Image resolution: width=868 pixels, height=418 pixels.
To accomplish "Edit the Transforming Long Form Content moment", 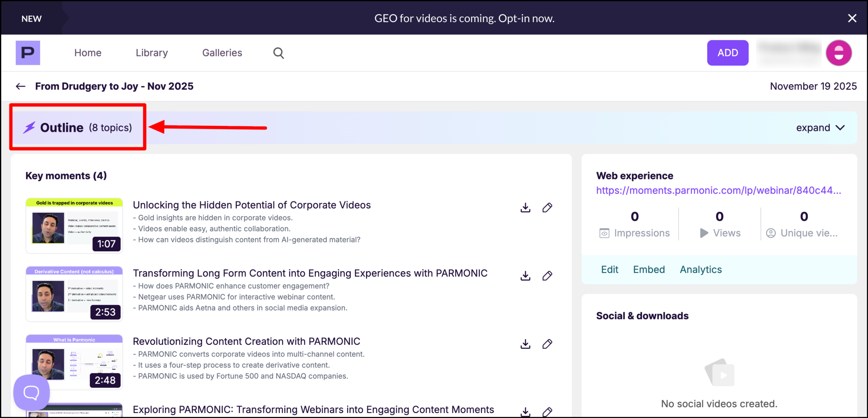I will 547,276.
